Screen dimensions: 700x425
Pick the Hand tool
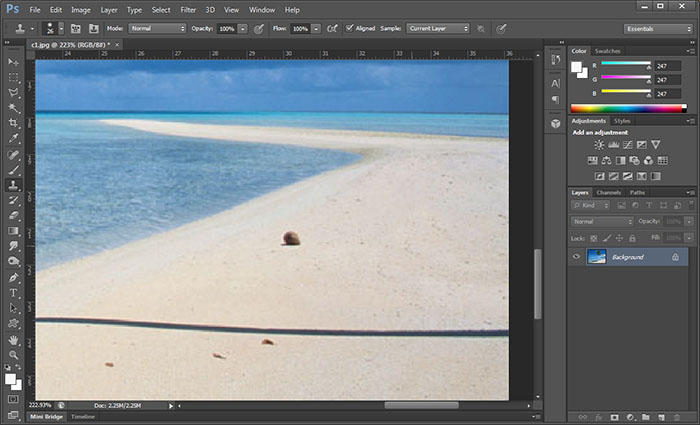(x=13, y=339)
